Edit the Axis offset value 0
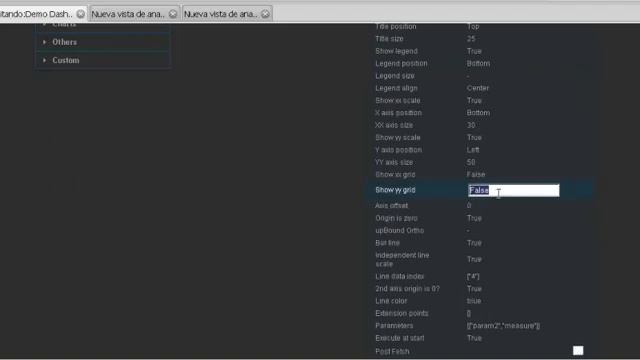 coord(469,206)
